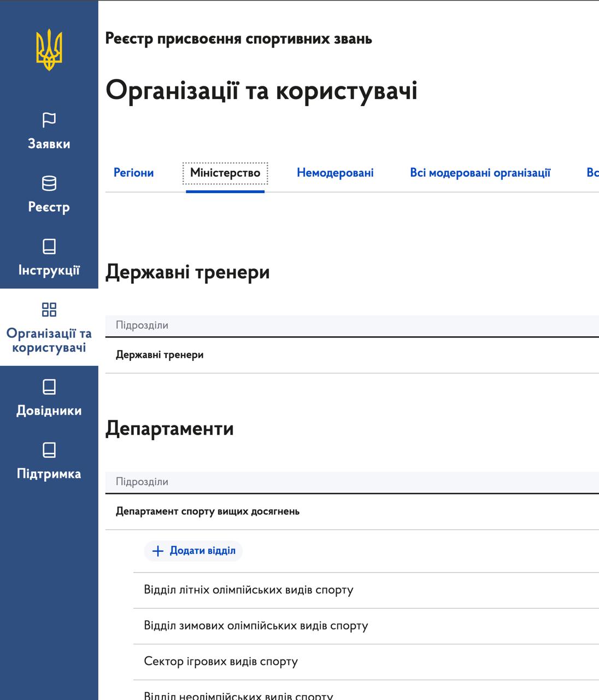
Task: Open the Державні тренери entry
Action: [159, 354]
